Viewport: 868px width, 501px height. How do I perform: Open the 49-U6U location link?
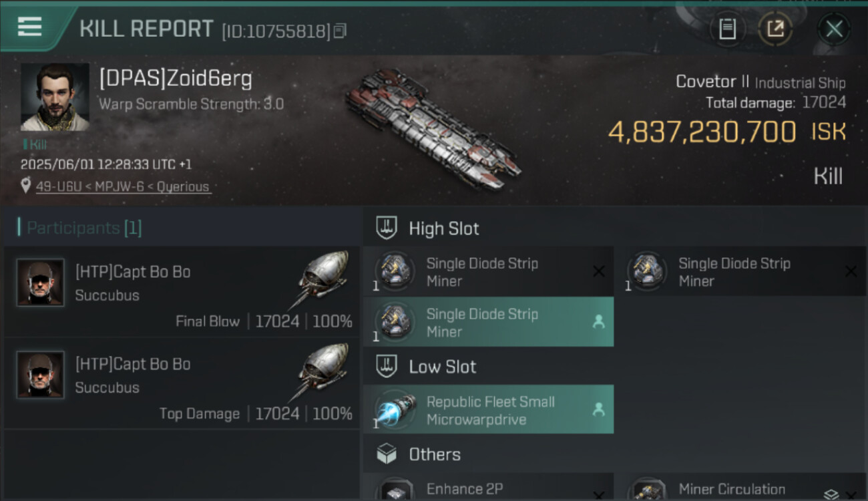[123, 187]
